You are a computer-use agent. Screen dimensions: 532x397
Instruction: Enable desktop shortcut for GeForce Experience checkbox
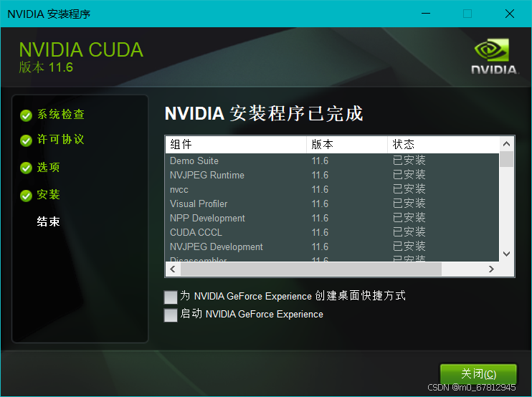pyautogui.click(x=171, y=297)
